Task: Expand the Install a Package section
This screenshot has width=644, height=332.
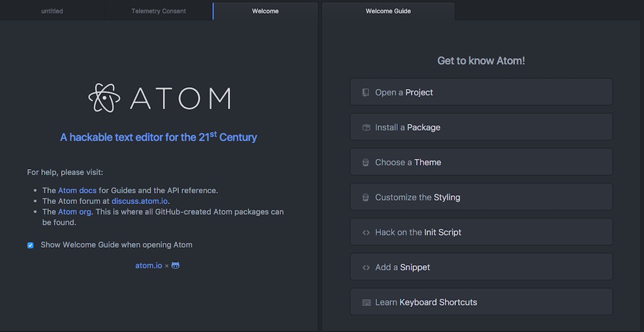Action: tap(481, 127)
